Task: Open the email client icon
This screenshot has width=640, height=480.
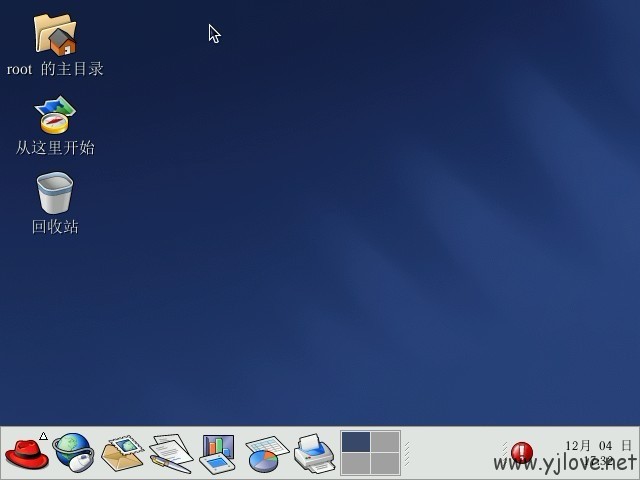Action: point(122,453)
